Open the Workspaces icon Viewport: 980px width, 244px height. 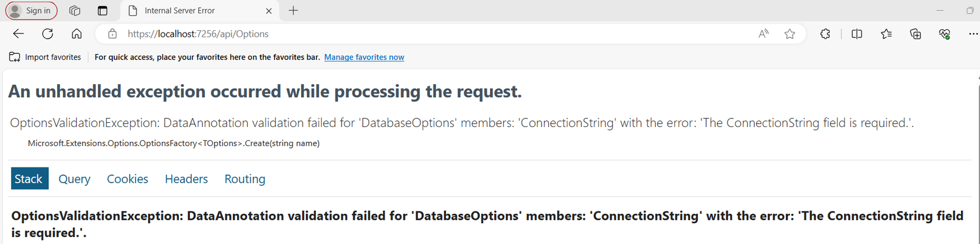[x=74, y=11]
